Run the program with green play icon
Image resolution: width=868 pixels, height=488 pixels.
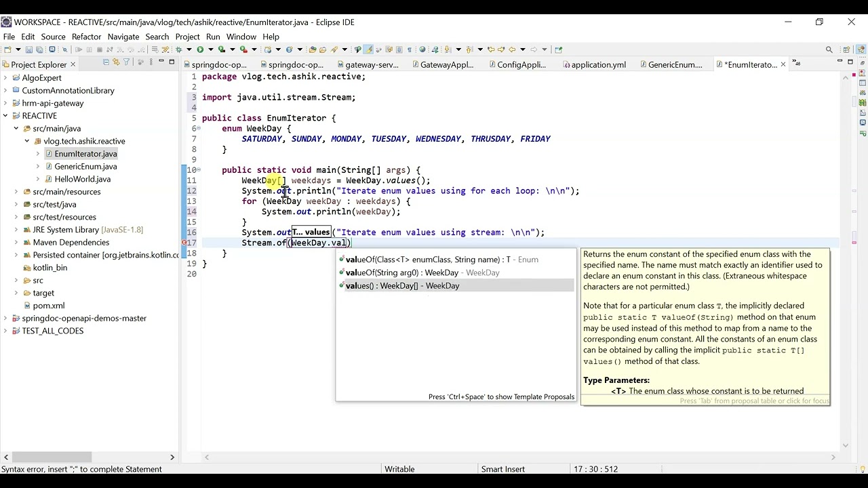[x=200, y=49]
